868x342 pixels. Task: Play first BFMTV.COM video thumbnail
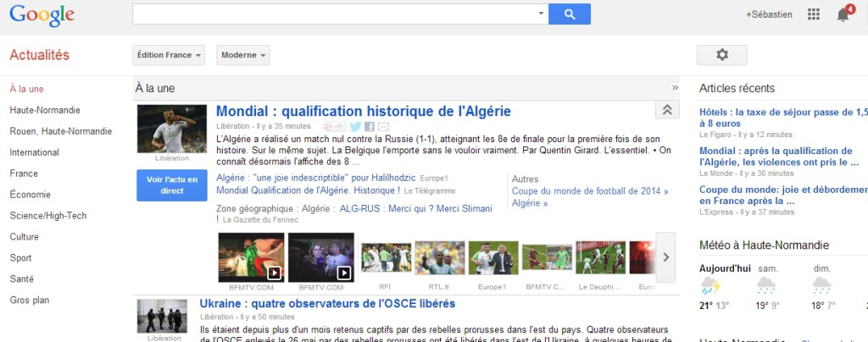tap(251, 256)
